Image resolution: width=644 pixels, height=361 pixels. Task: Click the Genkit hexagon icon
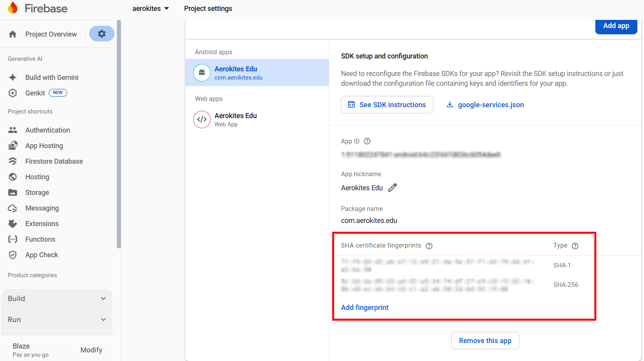[x=13, y=93]
